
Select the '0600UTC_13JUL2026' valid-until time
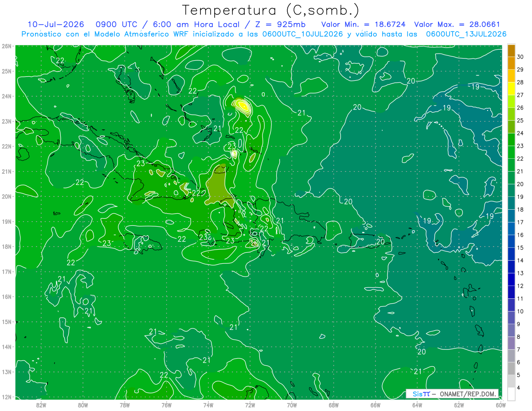tap(466, 34)
